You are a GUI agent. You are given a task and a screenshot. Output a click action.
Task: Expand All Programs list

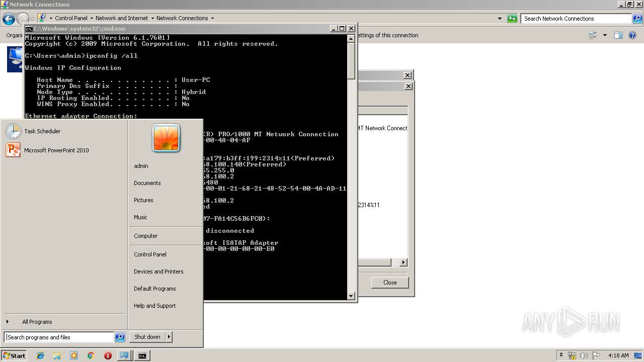[x=37, y=322]
